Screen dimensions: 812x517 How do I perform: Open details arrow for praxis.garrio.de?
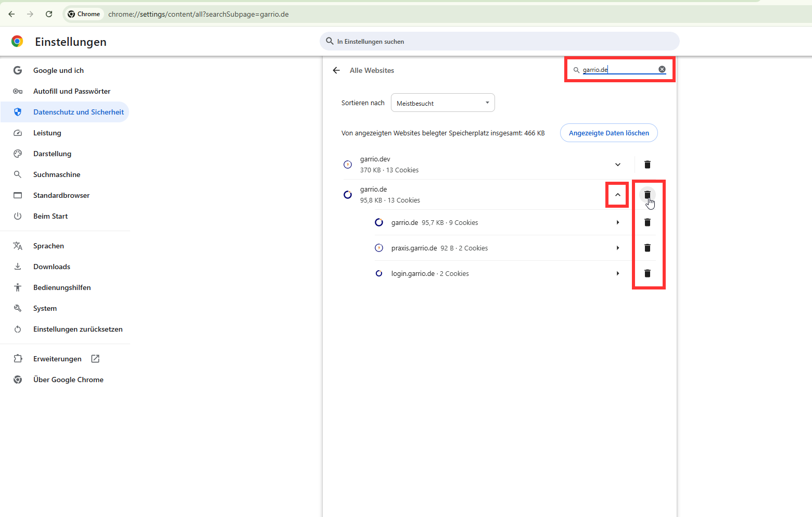click(x=618, y=248)
